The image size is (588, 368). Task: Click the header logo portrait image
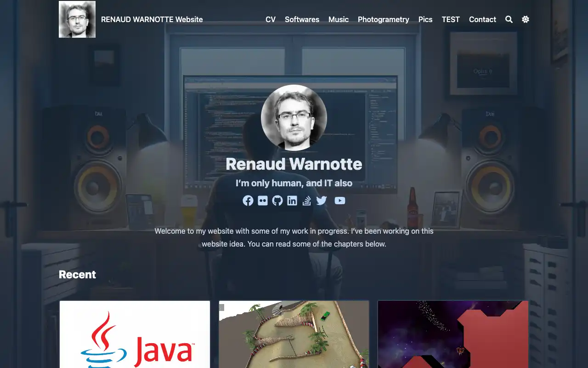[77, 19]
